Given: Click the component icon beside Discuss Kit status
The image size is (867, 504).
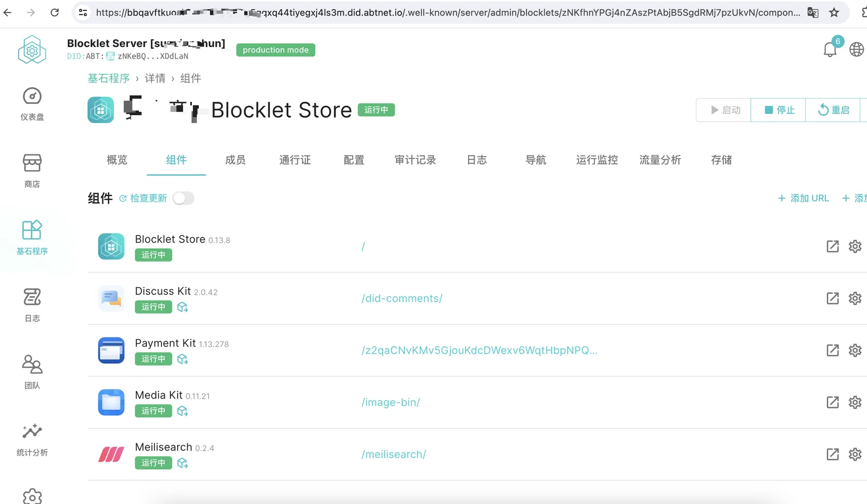Looking at the screenshot, I should point(183,307).
